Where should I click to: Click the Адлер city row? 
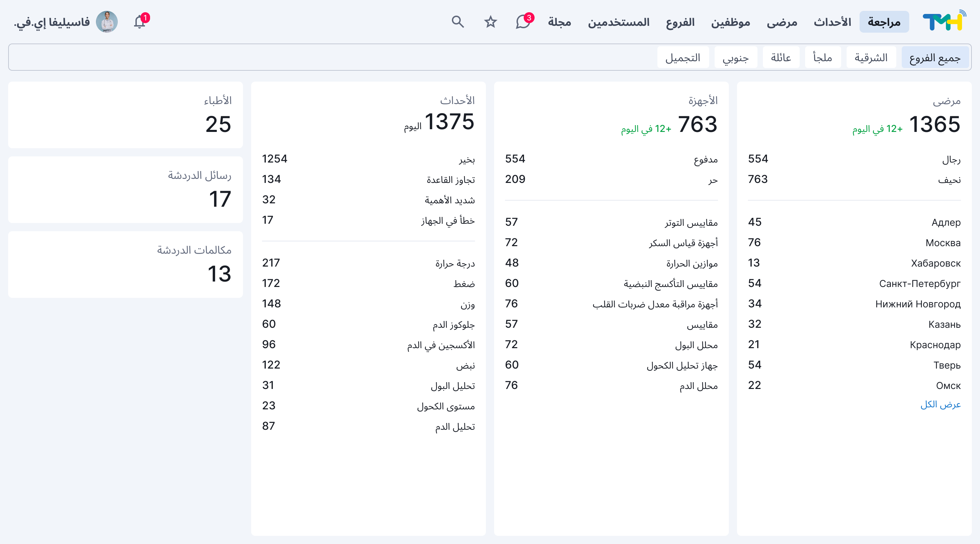[854, 222]
